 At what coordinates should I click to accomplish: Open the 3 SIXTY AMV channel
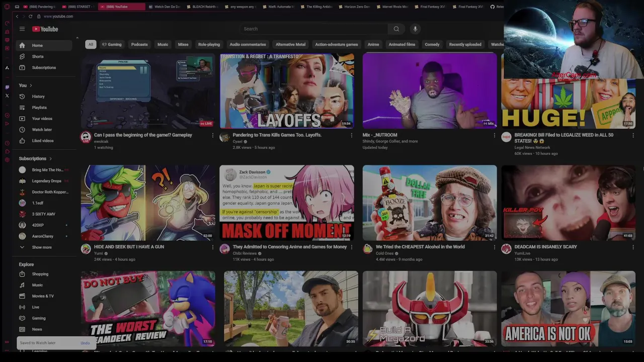(44, 214)
